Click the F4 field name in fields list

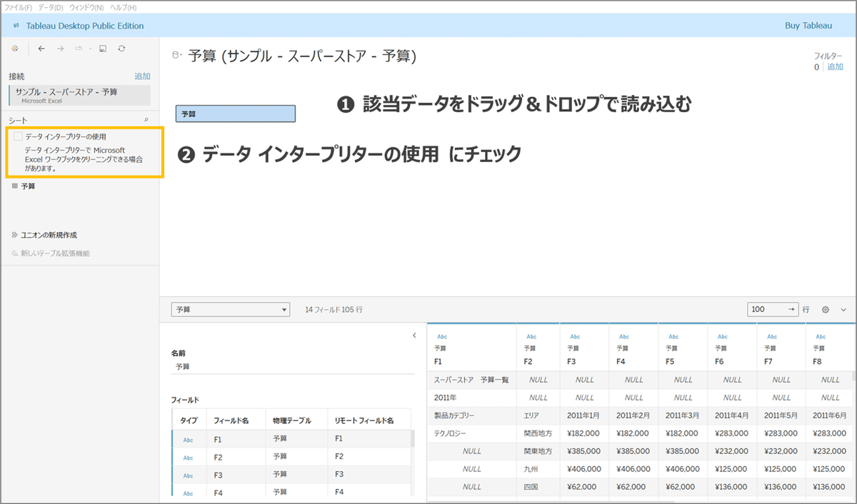[x=218, y=493]
